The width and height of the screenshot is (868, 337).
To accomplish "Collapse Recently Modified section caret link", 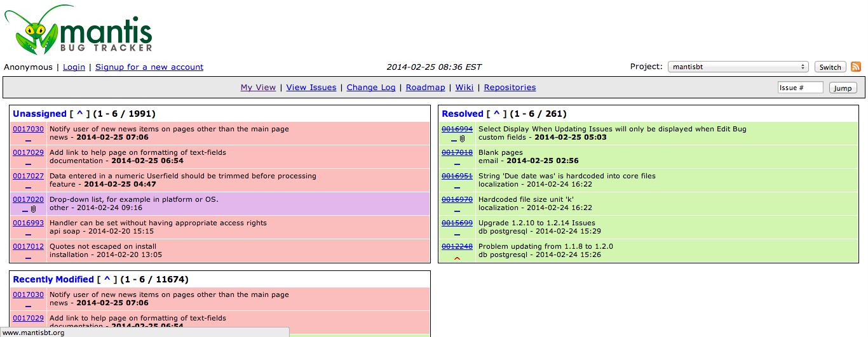I will [x=107, y=279].
